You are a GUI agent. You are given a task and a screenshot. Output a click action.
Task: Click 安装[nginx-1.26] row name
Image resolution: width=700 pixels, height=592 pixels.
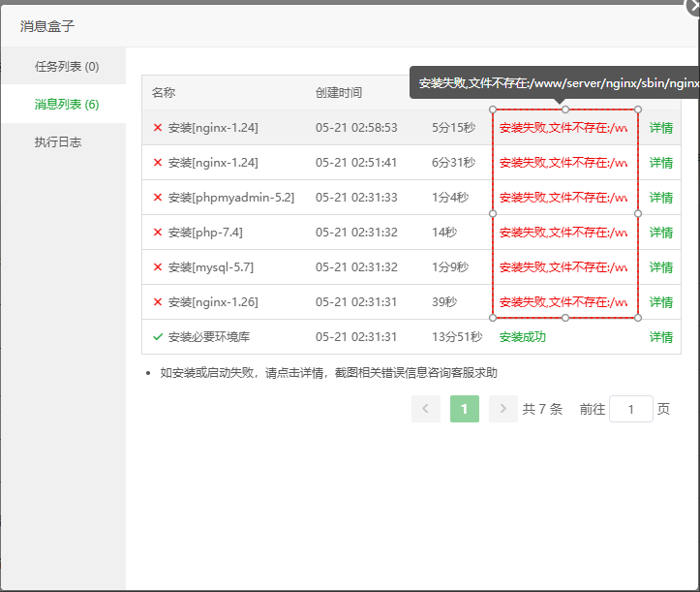(x=213, y=302)
